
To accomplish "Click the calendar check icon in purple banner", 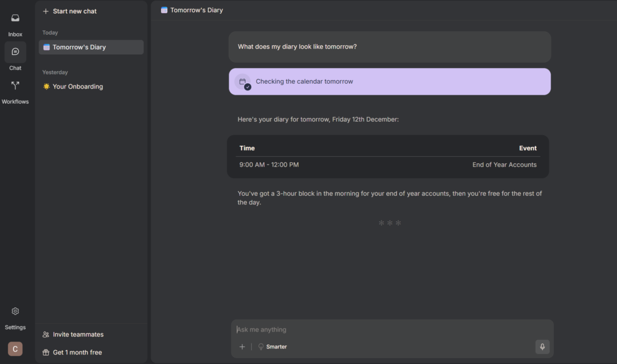I will (x=243, y=81).
